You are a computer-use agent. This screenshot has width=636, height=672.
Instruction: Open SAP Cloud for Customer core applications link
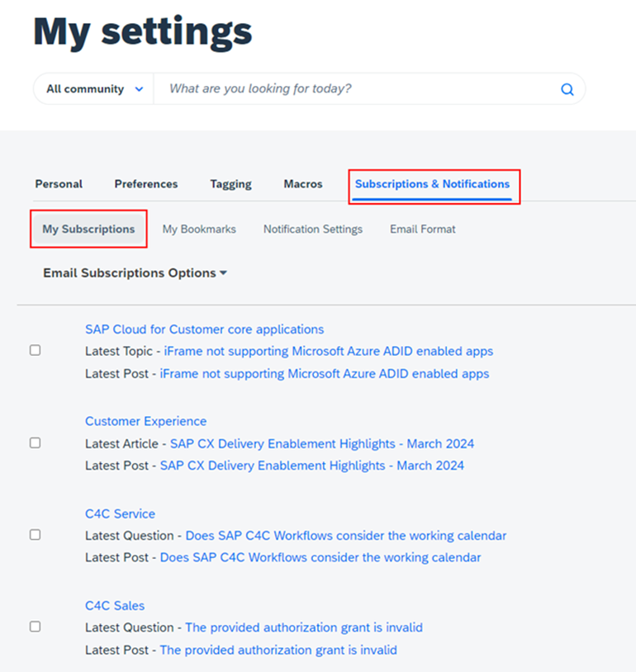204,329
